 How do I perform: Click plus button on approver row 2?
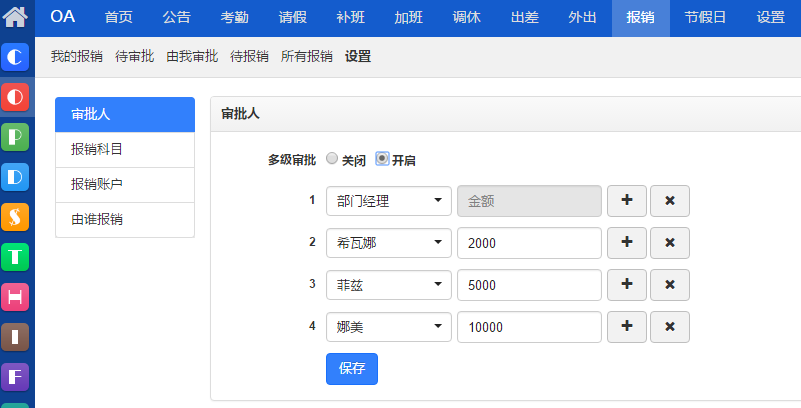pos(627,242)
